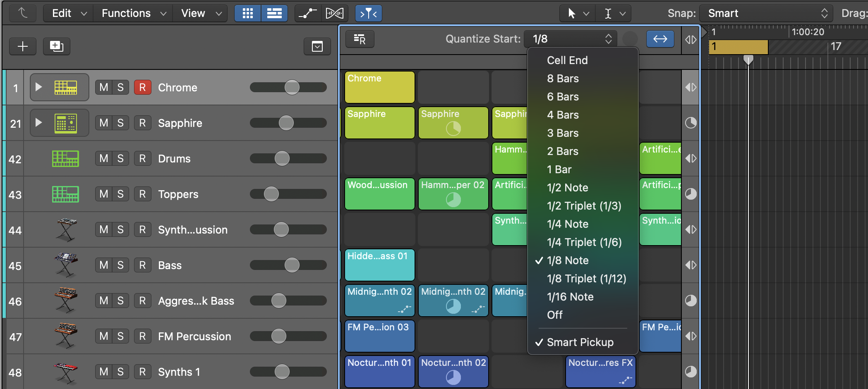The height and width of the screenshot is (389, 868).
Task: Click the MIDI Transform toolbar icon
Action: 334,13
